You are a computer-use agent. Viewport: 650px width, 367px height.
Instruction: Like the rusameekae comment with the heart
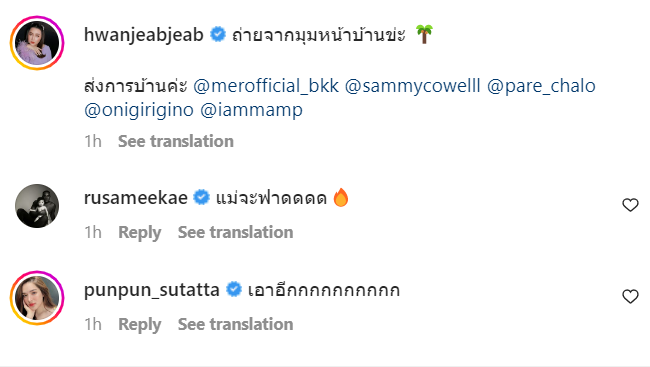630,205
